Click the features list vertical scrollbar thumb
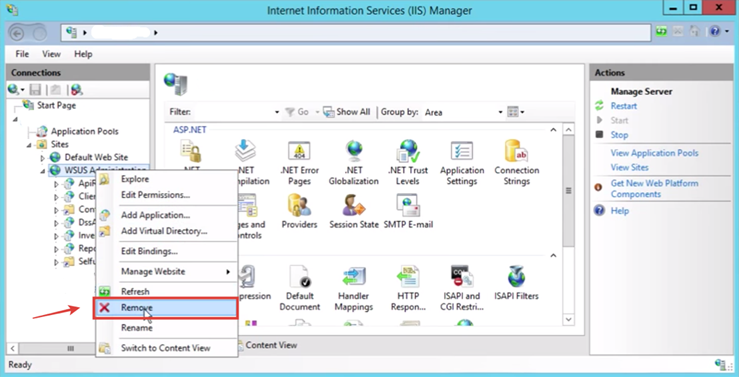This screenshot has height=377, width=739. [568, 191]
